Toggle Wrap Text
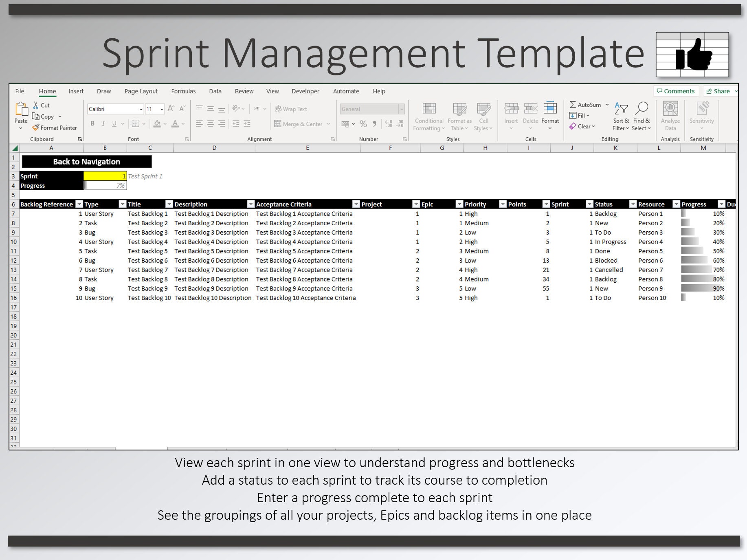The height and width of the screenshot is (560, 747). tap(291, 109)
